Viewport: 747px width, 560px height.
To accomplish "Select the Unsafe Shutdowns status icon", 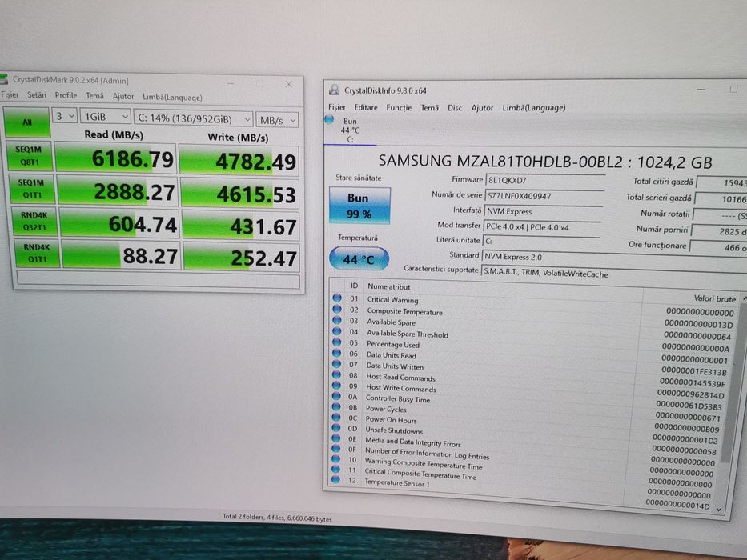I will tap(335, 428).
